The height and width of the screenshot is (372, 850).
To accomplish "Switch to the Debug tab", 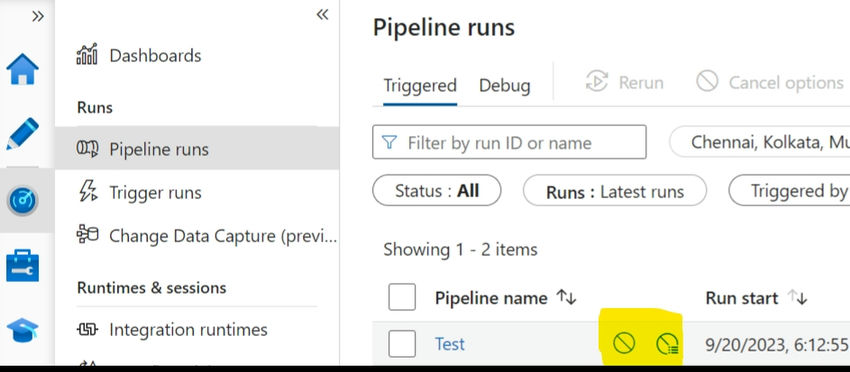I will click(x=504, y=85).
